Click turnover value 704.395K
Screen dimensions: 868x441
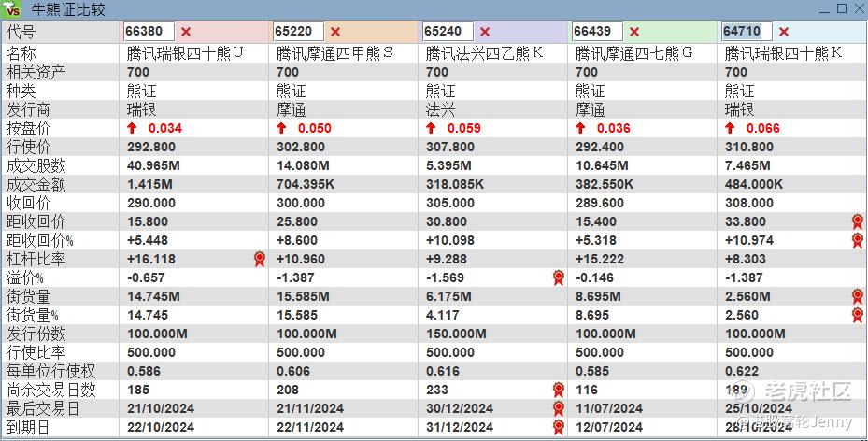pyautogui.click(x=306, y=184)
